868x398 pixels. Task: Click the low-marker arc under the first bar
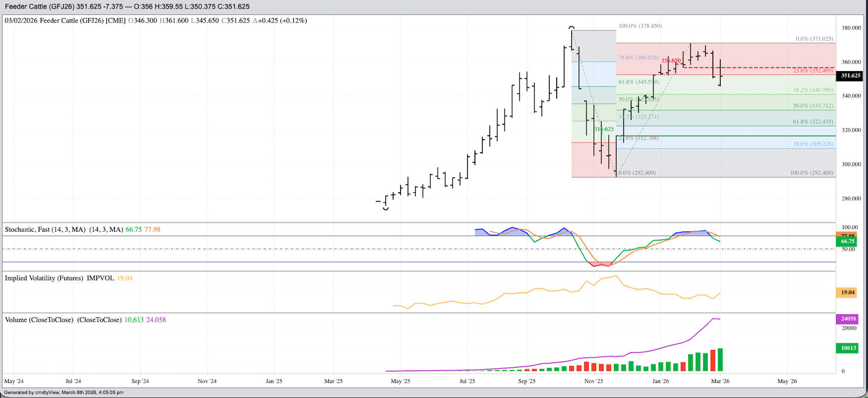[386, 208]
